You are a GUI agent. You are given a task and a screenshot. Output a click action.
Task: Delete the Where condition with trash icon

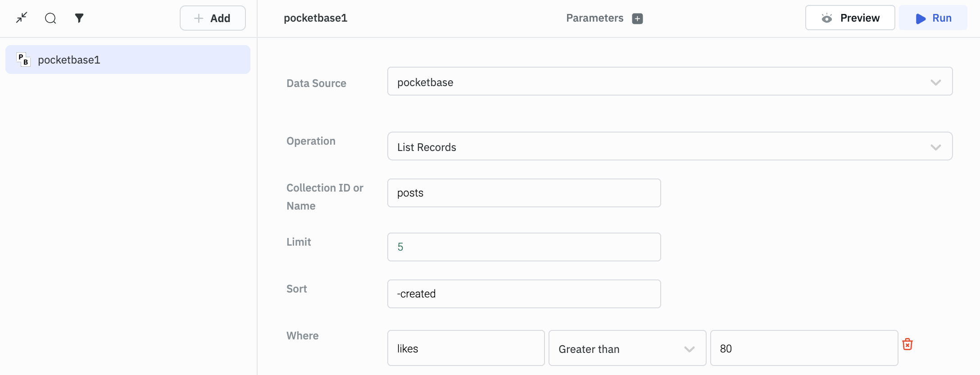pos(907,344)
